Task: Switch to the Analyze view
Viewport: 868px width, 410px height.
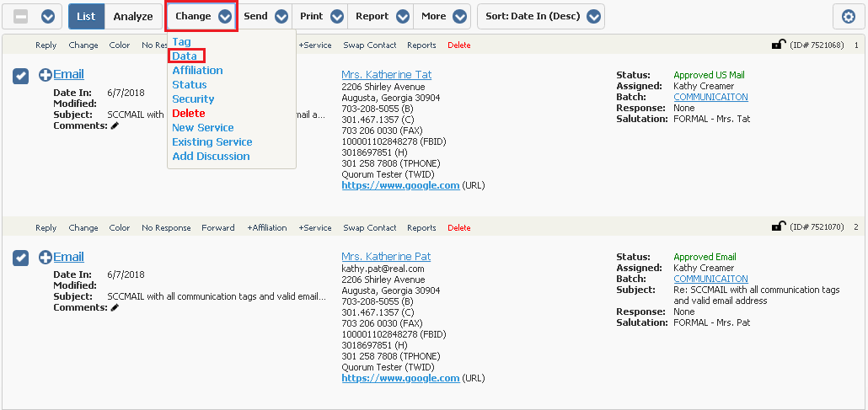Action: [x=133, y=17]
